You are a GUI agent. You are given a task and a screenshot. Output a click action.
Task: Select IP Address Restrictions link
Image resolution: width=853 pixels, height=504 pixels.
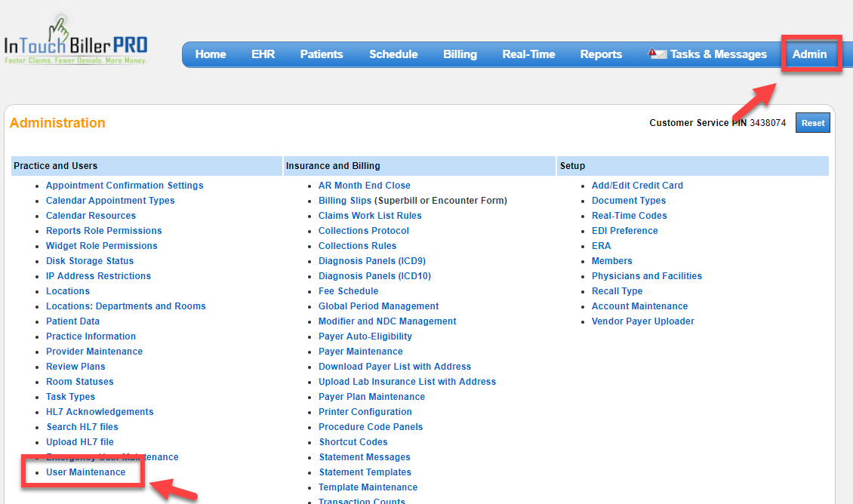[98, 276]
